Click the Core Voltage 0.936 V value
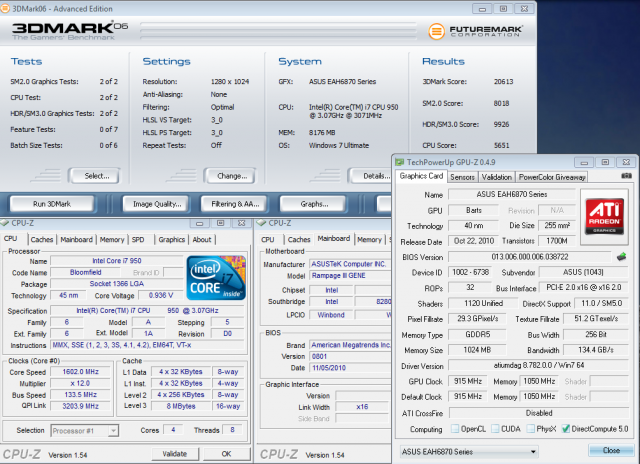The height and width of the screenshot is (464, 640). pos(160,295)
